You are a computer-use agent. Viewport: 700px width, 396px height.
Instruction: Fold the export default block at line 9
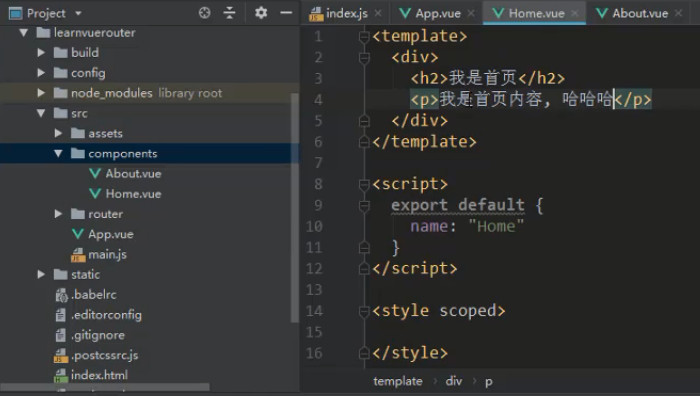coord(364,205)
